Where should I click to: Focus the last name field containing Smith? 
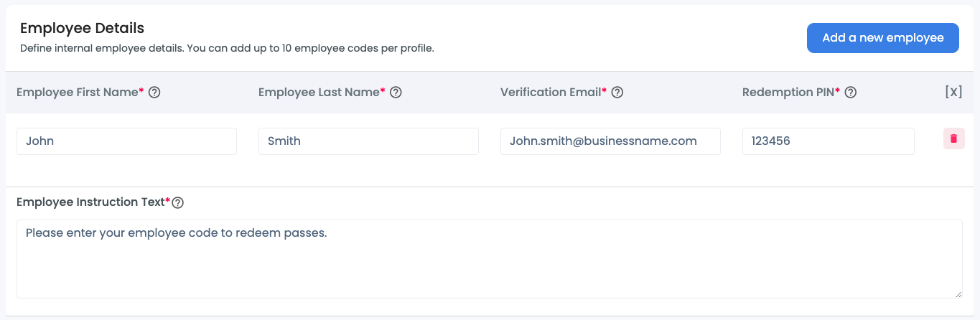(368, 141)
